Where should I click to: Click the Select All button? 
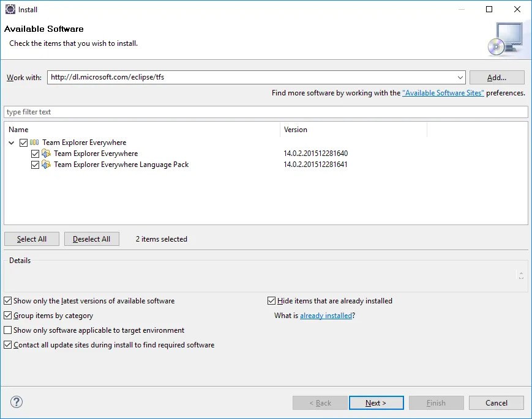32,239
